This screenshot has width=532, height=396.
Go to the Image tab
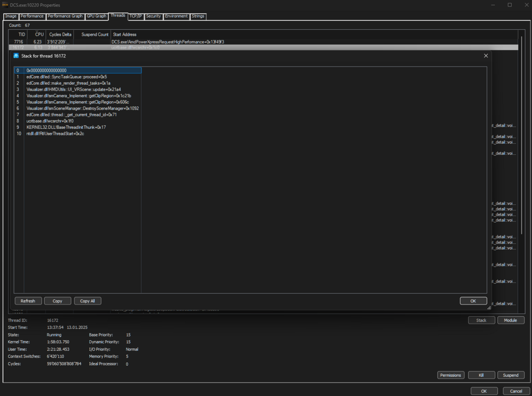click(11, 16)
